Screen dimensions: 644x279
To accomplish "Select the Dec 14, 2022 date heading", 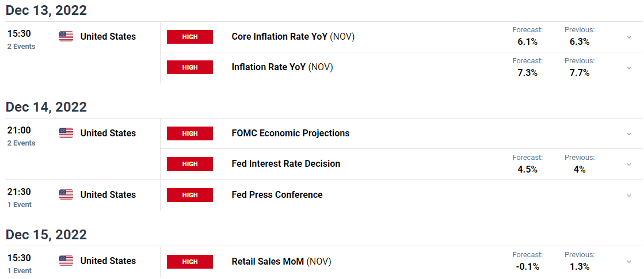I will tap(46, 107).
